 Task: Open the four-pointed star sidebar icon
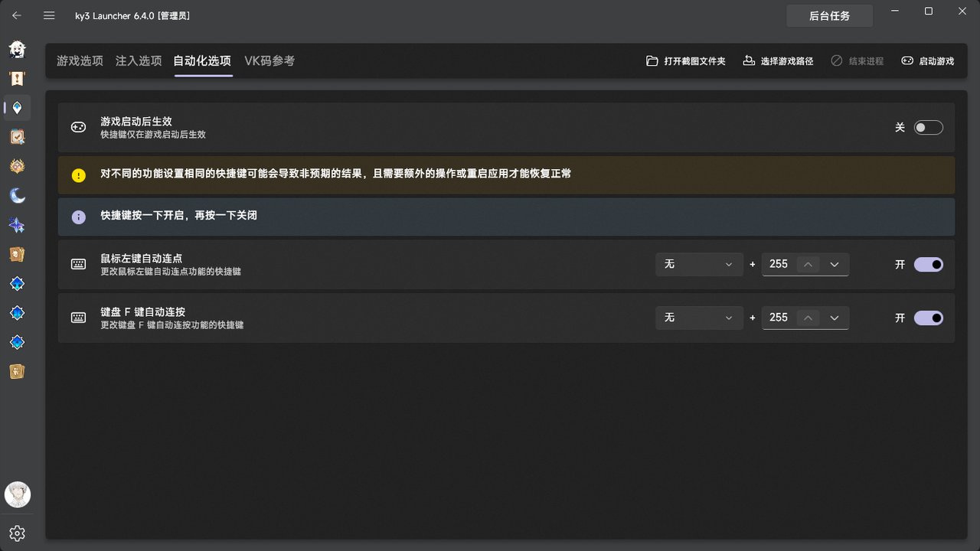pyautogui.click(x=17, y=225)
